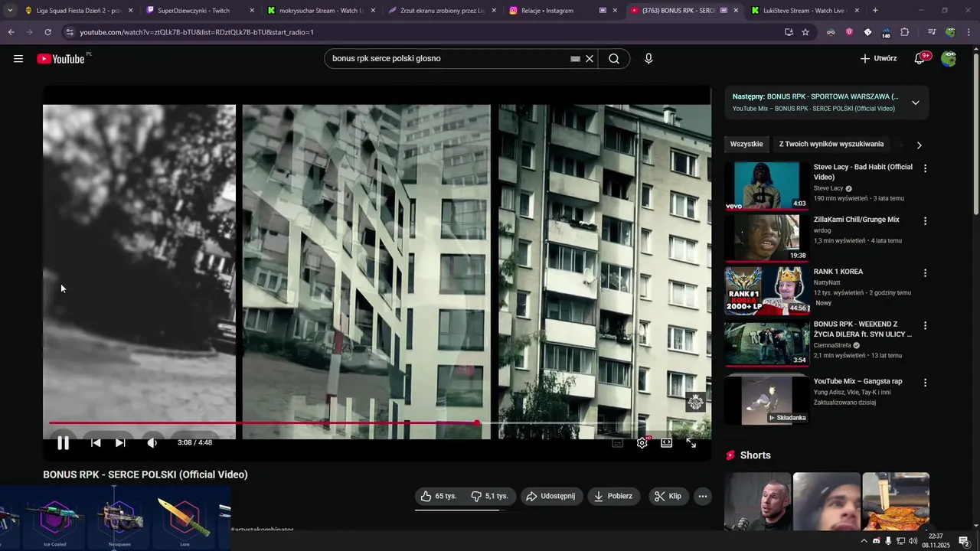Open a new browser tab
980x551 pixels.
pos(875,11)
